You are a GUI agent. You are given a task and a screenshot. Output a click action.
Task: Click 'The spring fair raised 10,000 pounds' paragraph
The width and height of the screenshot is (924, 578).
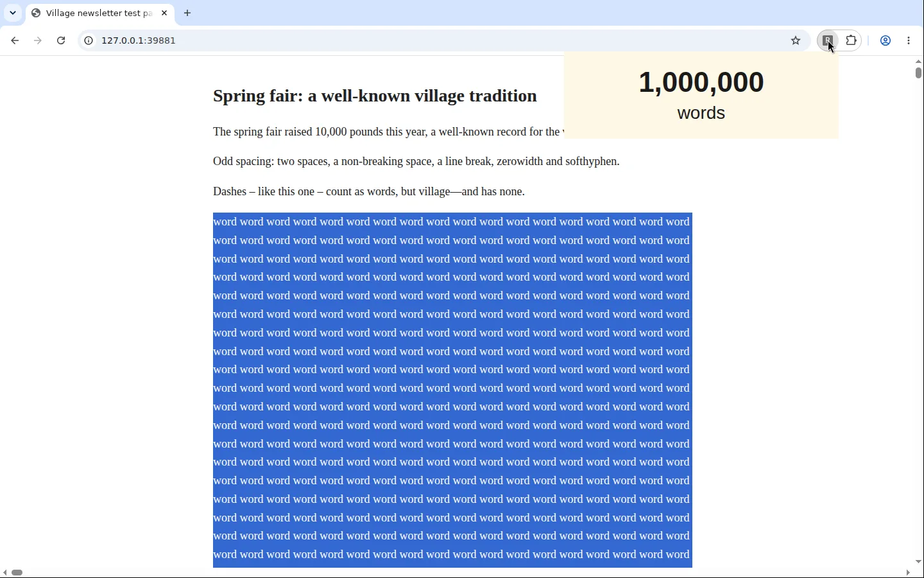389,132
